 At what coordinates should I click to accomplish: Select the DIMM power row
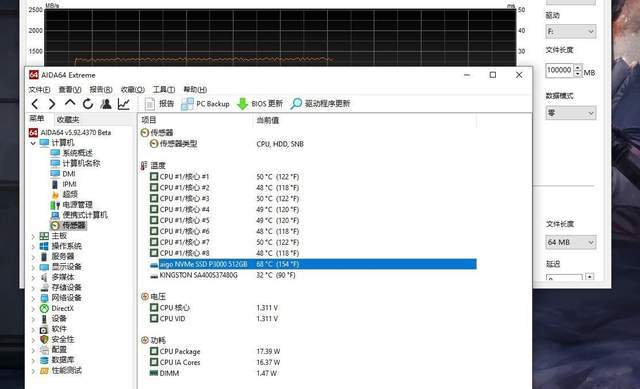313,373
